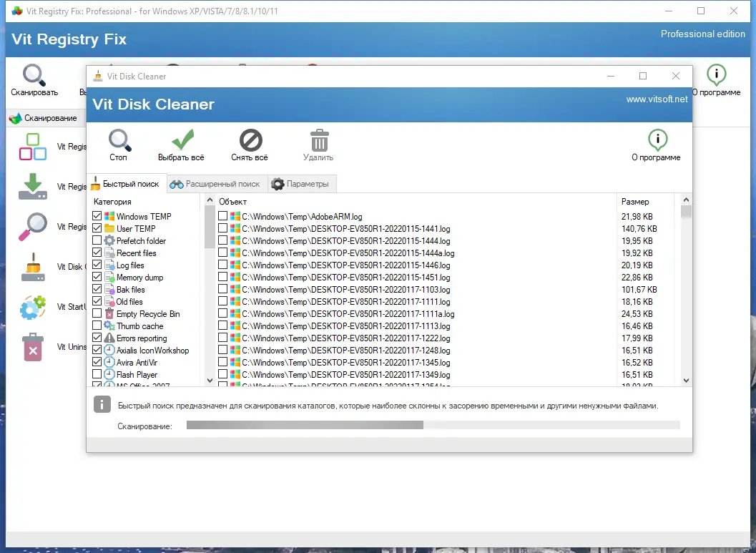Image resolution: width=756 pixels, height=553 pixels.
Task: Click the 101,67 KB size value
Action: pyautogui.click(x=639, y=289)
